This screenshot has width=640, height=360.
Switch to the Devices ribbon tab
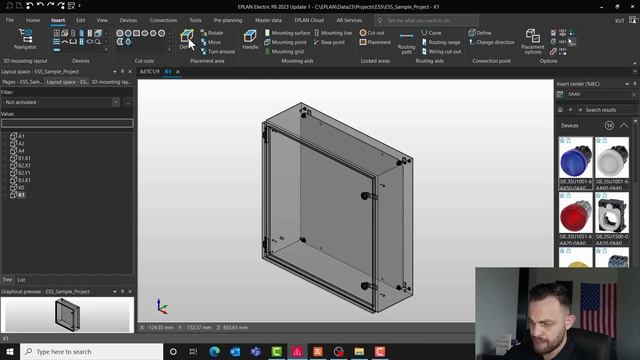click(128, 20)
